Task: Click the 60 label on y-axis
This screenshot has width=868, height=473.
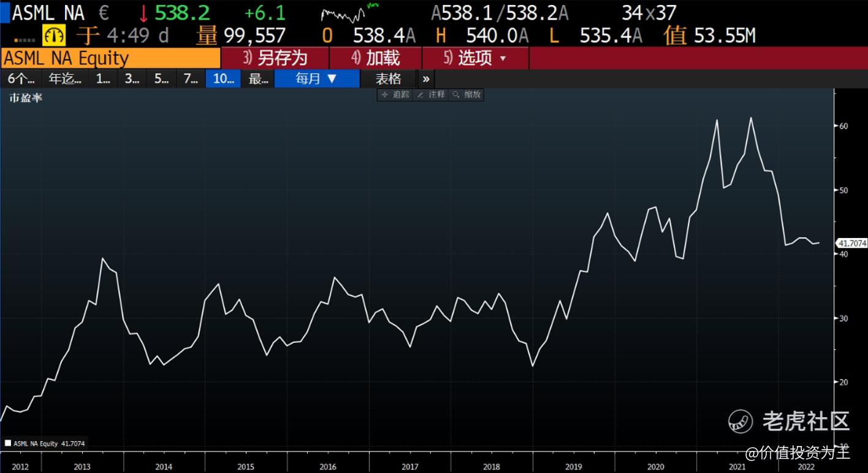Action: pos(843,126)
